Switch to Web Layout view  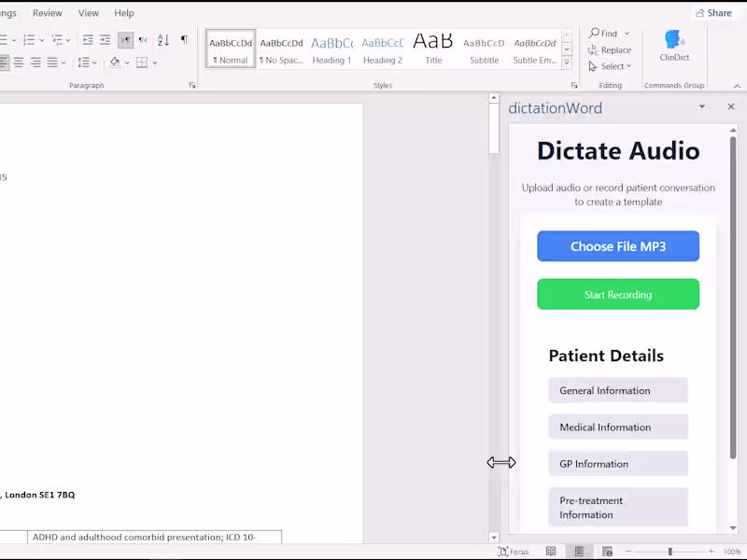[x=607, y=552]
